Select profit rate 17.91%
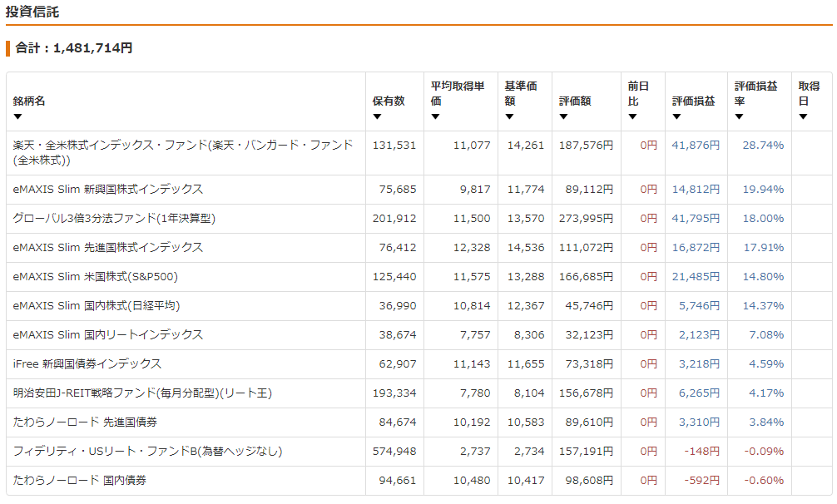837x504 pixels. [x=764, y=248]
